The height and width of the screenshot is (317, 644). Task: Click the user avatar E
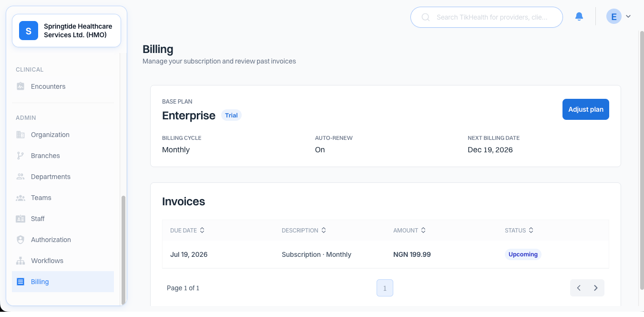click(614, 17)
